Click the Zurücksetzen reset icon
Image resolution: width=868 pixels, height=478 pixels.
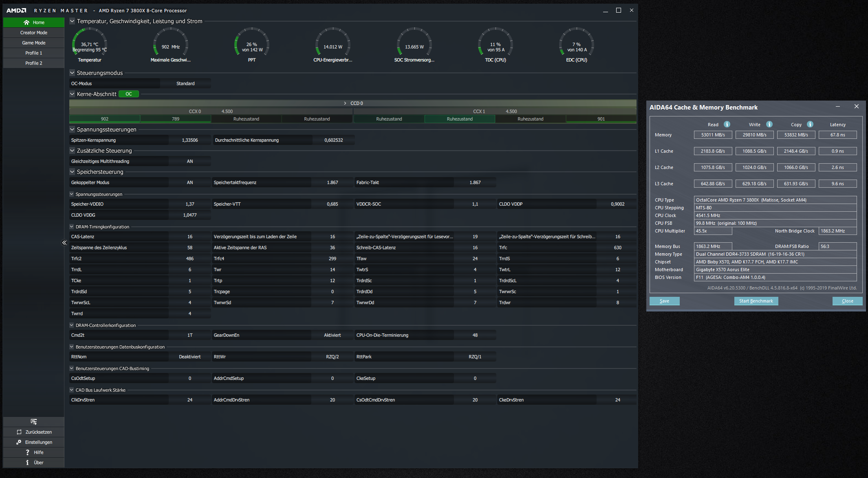(x=19, y=432)
